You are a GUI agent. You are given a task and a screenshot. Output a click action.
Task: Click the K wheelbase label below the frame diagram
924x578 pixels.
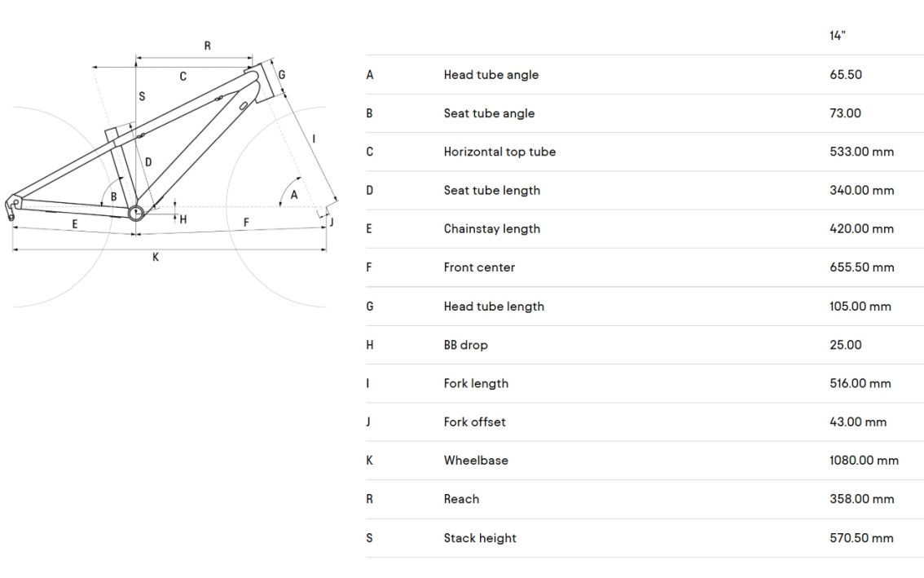pyautogui.click(x=156, y=258)
